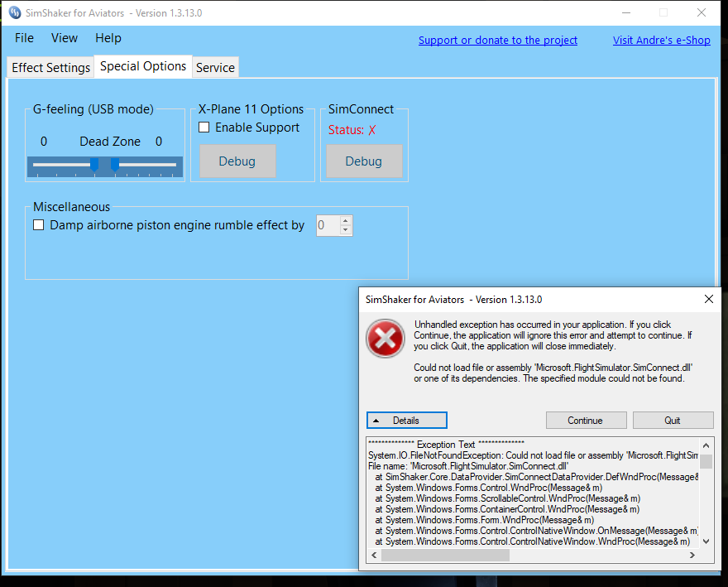The image size is (728, 587).
Task: Collapse the Details section of the error dialog
Action: pos(406,420)
